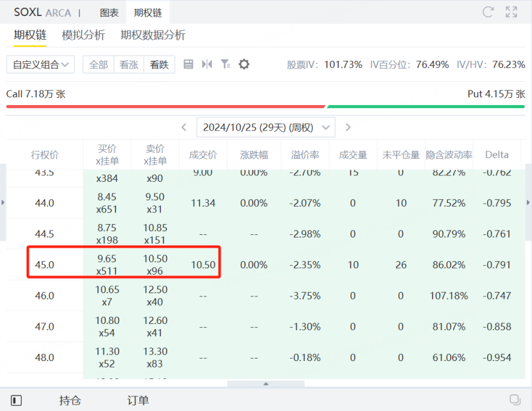532x411 pixels.
Task: Click the fullscreen expand icon
Action: 511,12
